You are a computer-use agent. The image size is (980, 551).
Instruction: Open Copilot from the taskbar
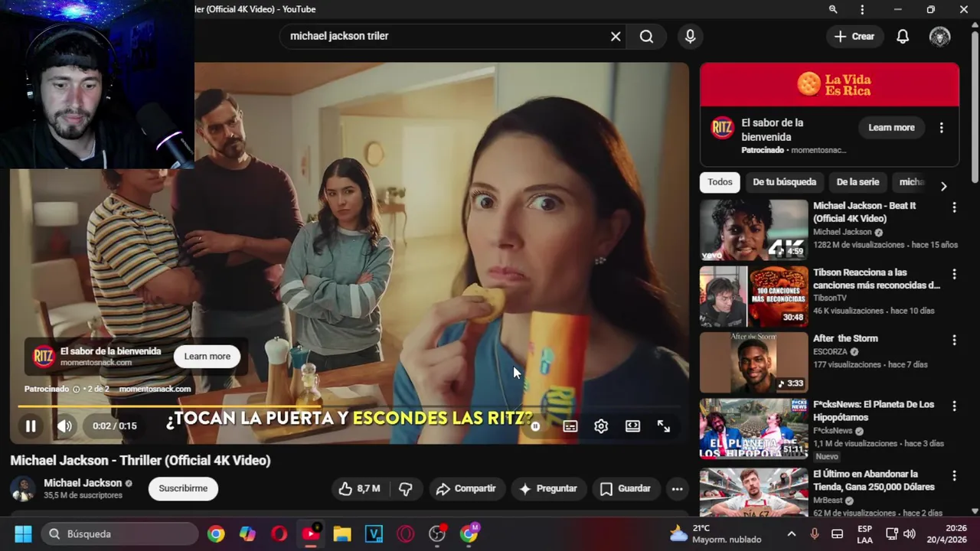coord(247,533)
